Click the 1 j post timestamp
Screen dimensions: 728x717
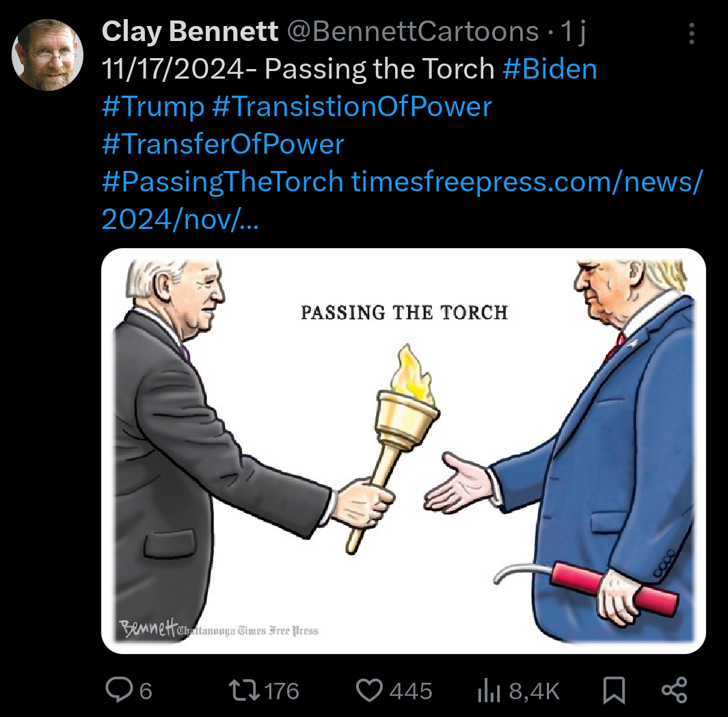(x=574, y=31)
